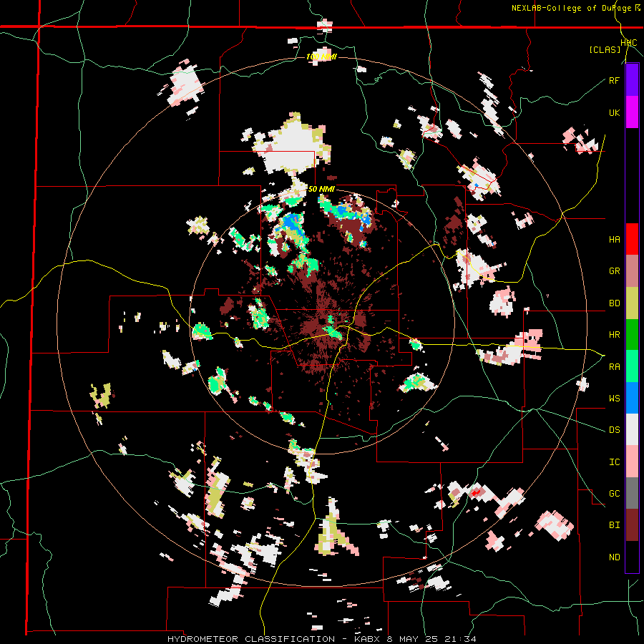Click the '100 NMI' range ring label
The image size is (644, 644).
pos(321,57)
